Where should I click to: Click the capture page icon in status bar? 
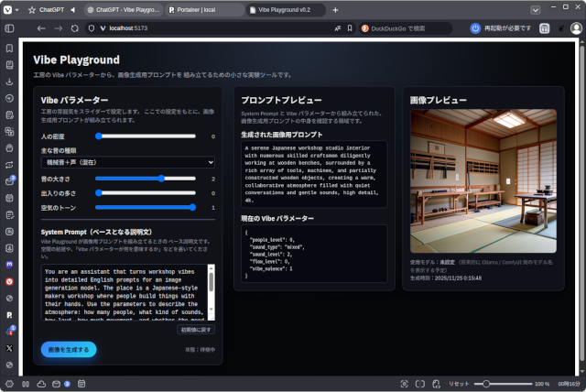tap(402, 383)
